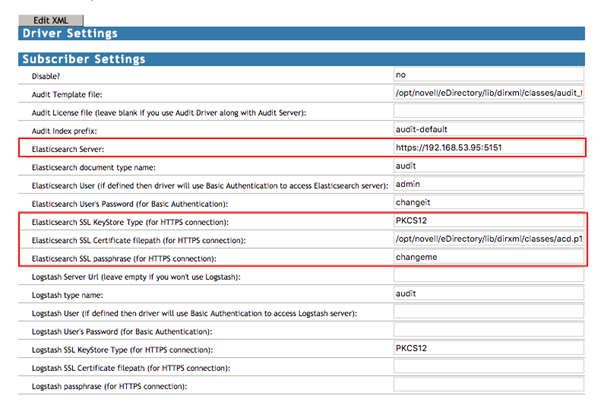Edit the Logstash SSL KeyStore Type field
The height and width of the screenshot is (402, 601).
pyautogui.click(x=488, y=348)
